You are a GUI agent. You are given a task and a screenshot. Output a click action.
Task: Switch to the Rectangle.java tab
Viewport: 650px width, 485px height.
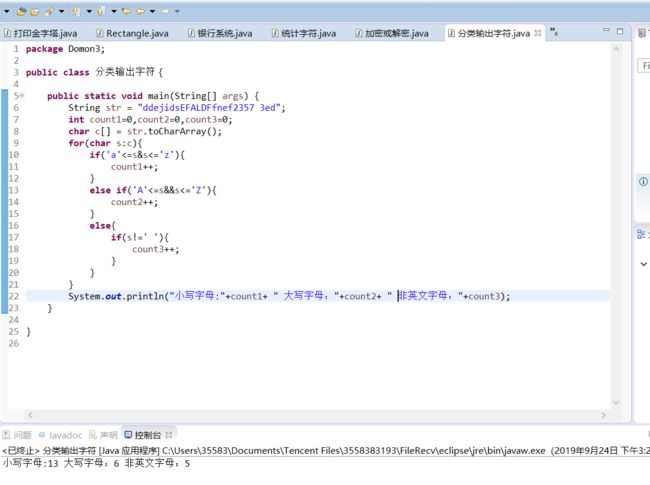[132, 33]
